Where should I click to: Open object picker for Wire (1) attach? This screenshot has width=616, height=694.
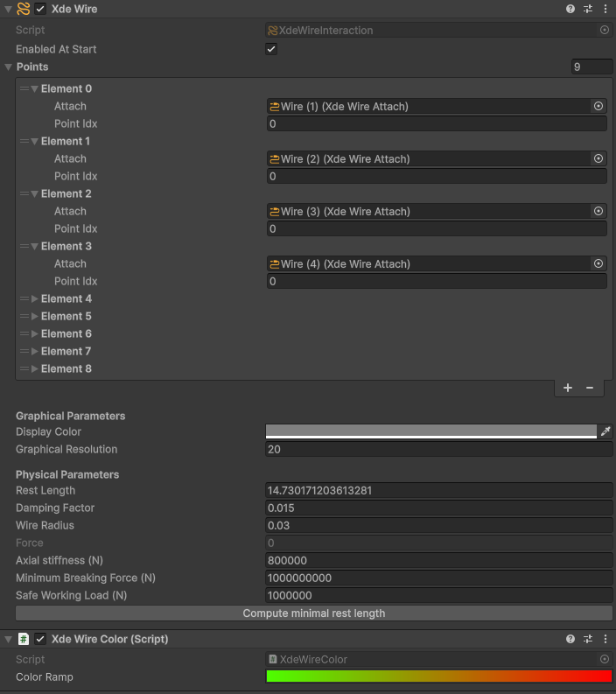598,106
